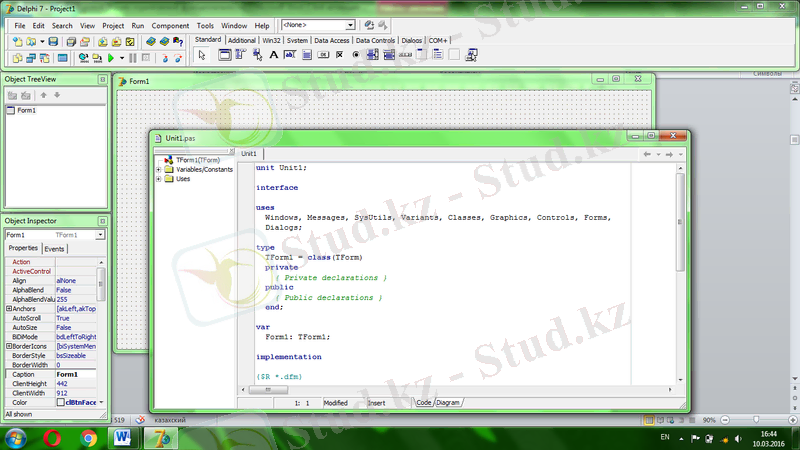This screenshot has width=800, height=450.
Task: Expand the Anchors property
Action: coord(9,309)
